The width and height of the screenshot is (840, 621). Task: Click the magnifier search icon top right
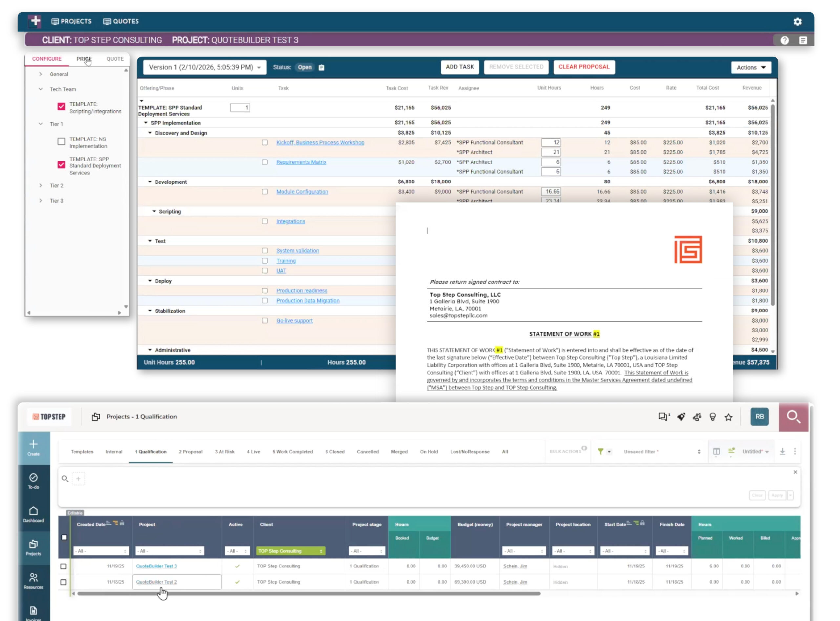pyautogui.click(x=793, y=417)
